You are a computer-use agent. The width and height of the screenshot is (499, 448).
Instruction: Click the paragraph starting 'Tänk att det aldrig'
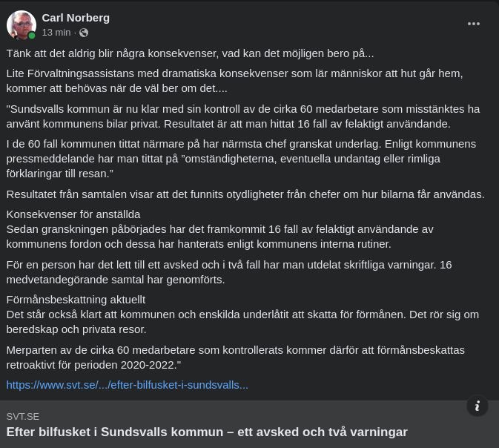pyautogui.click(x=190, y=53)
